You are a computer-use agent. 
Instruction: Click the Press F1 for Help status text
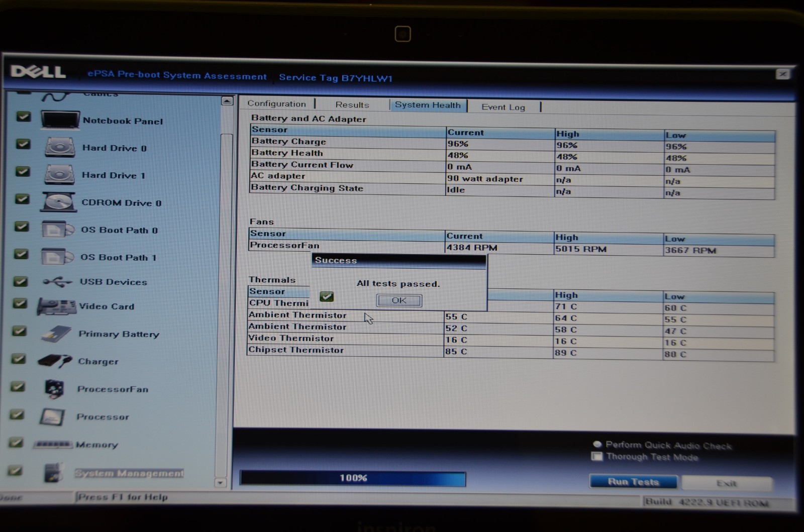[123, 497]
